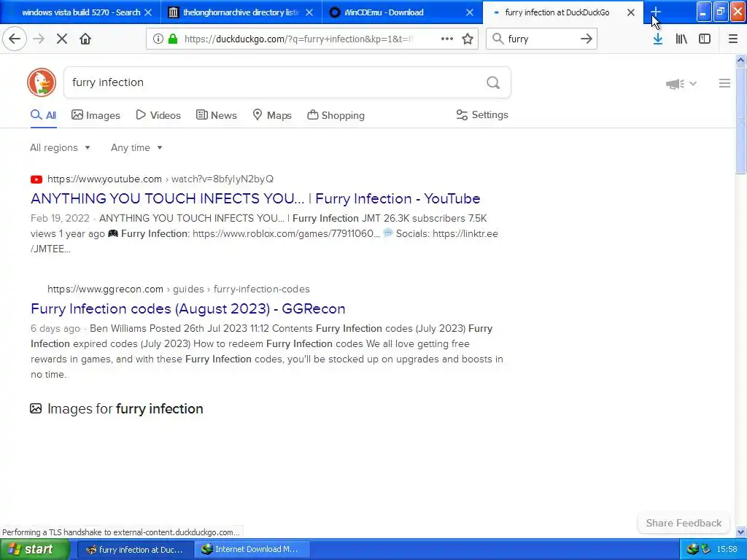Select the Maps search tab
The height and width of the screenshot is (560, 747).
272,115
